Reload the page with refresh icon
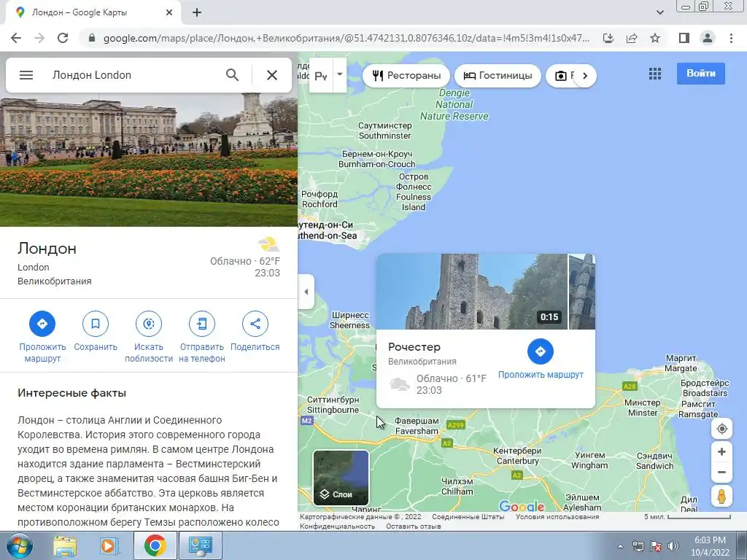Viewport: 747px width, 560px height. click(x=63, y=38)
